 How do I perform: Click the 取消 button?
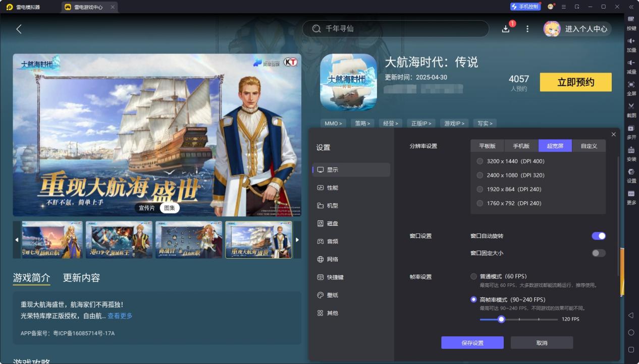pos(542,343)
